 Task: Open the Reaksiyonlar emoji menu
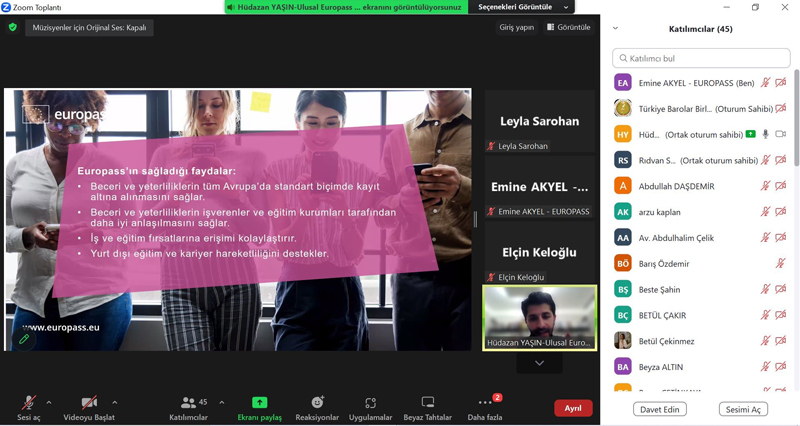pyautogui.click(x=317, y=408)
